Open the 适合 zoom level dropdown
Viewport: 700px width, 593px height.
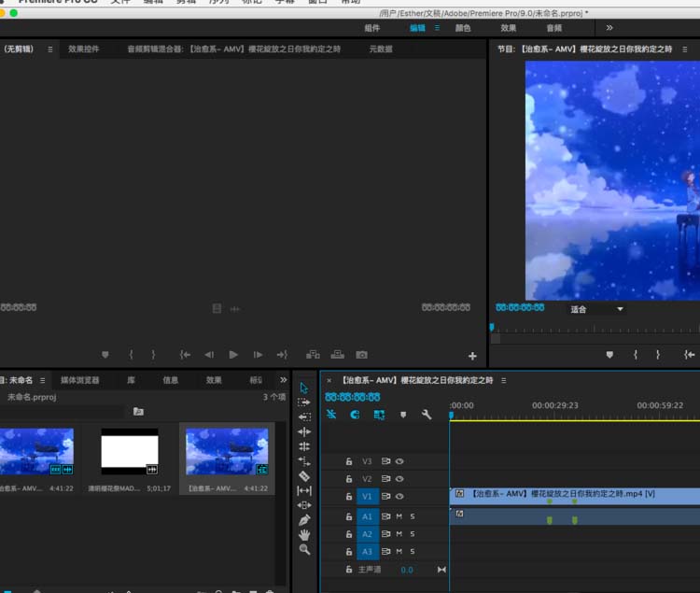point(597,309)
